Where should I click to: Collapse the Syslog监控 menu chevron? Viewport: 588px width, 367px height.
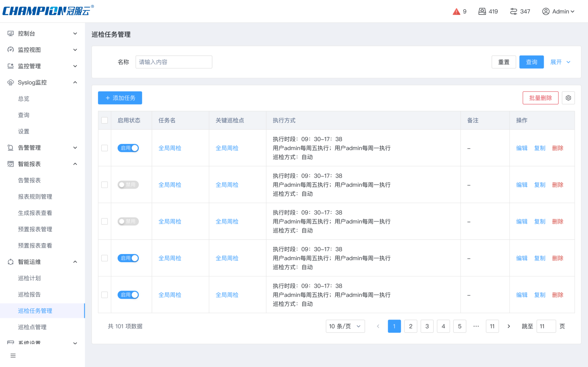pyautogui.click(x=75, y=83)
